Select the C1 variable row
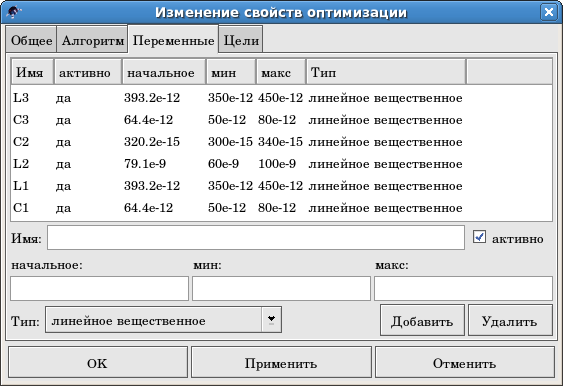The image size is (563, 386). 282,208
